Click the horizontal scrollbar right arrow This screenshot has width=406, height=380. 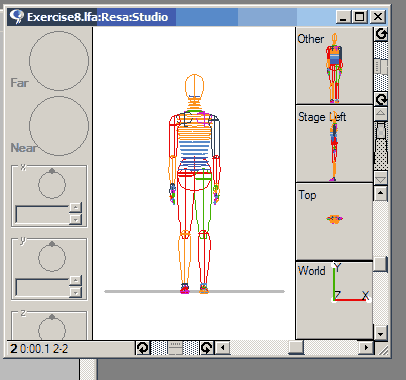[366, 348]
